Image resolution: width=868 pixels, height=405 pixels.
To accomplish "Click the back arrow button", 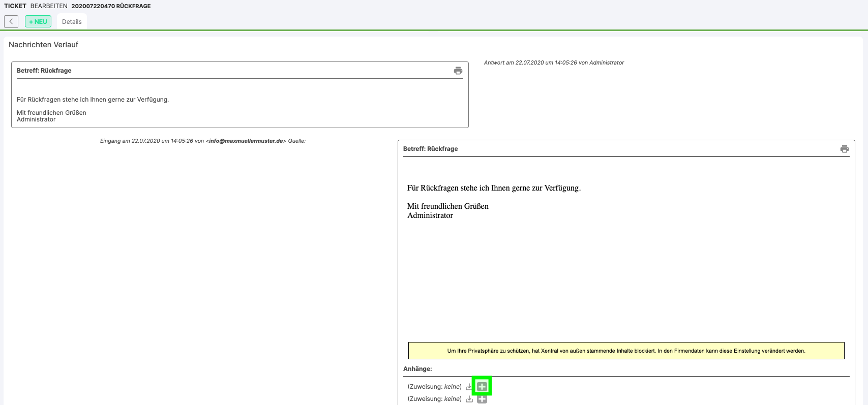I will 11,21.
